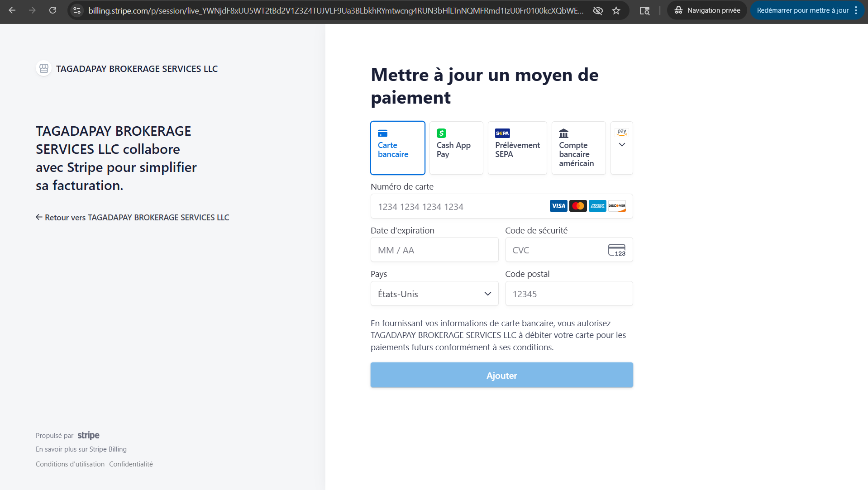The image size is (868, 490).
Task: Click the CVC card help icon
Action: point(616,250)
